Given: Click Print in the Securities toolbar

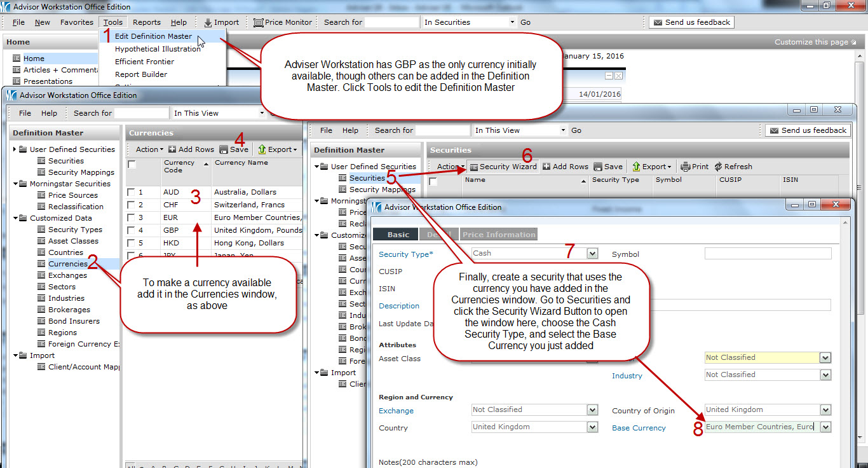Looking at the screenshot, I should tap(695, 167).
